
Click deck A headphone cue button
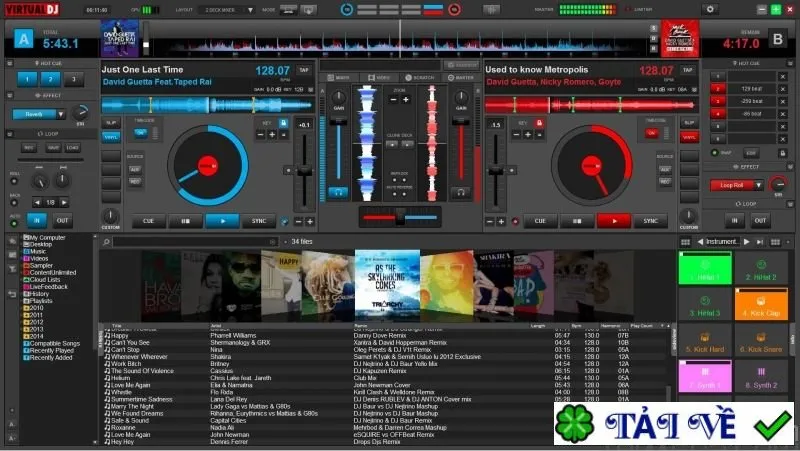click(338, 192)
